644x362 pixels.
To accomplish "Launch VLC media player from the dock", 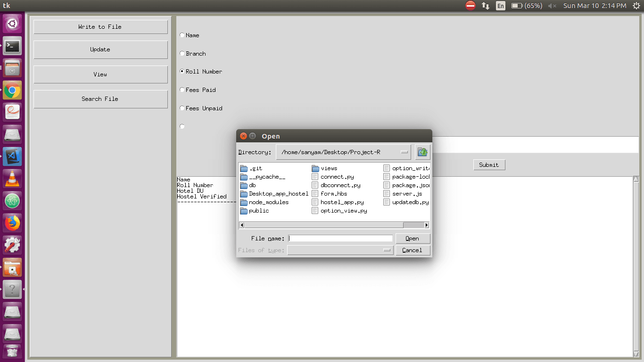I will (x=12, y=179).
